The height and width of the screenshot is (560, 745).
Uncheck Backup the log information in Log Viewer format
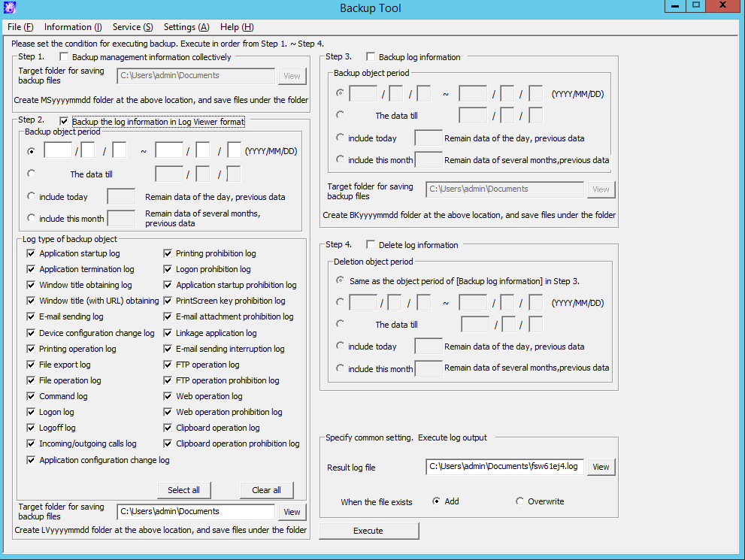click(x=64, y=122)
